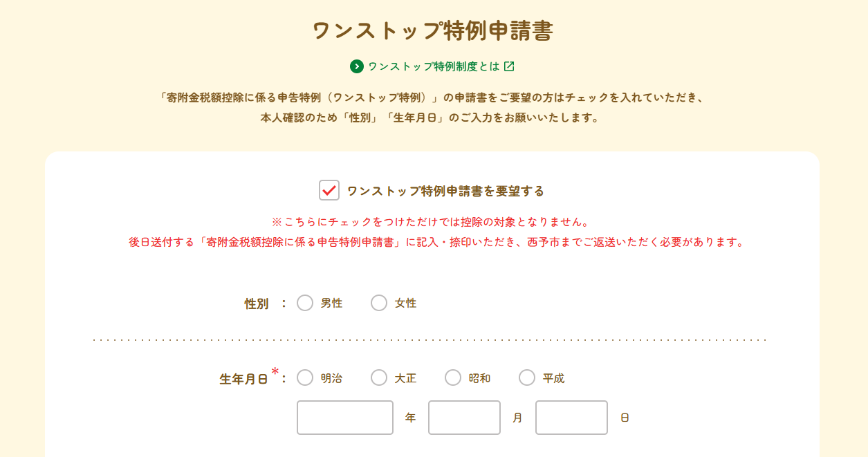Open the ワンストップ特例制度とは link
Screen dimensions: 868x457
point(433,66)
